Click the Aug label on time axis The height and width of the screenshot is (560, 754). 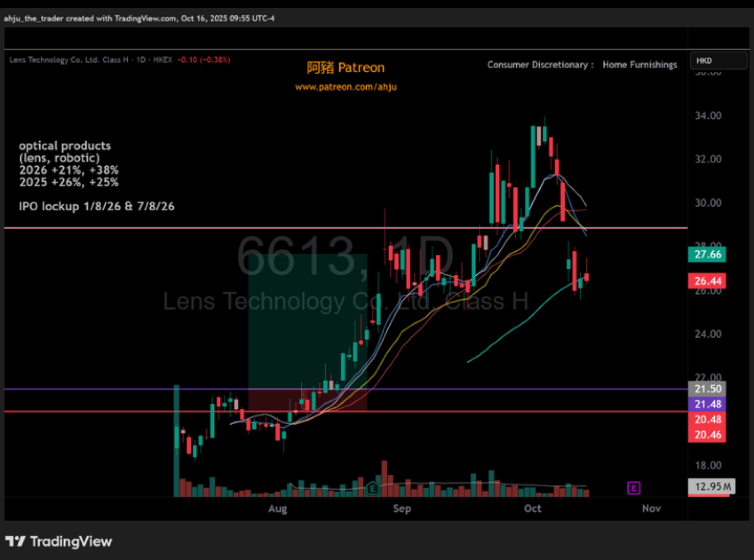click(x=277, y=509)
